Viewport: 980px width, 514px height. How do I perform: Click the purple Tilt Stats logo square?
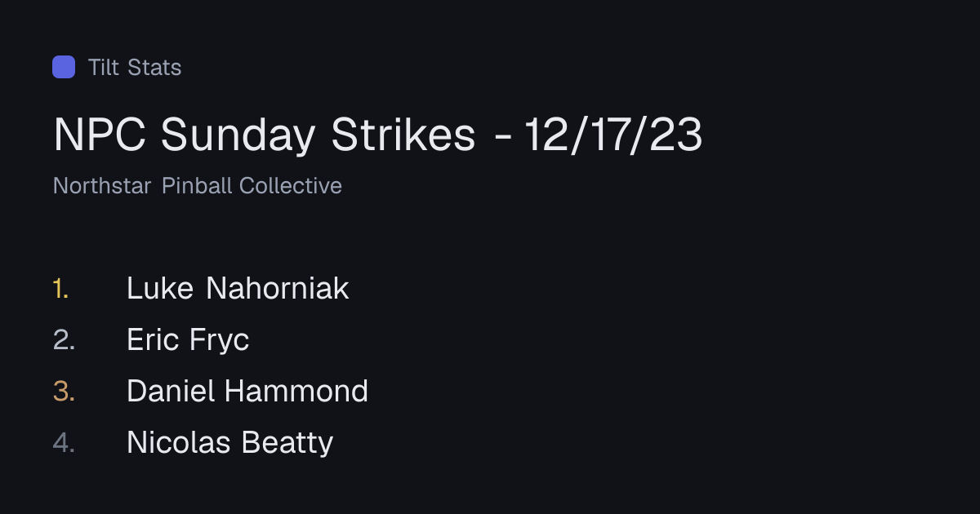point(64,67)
